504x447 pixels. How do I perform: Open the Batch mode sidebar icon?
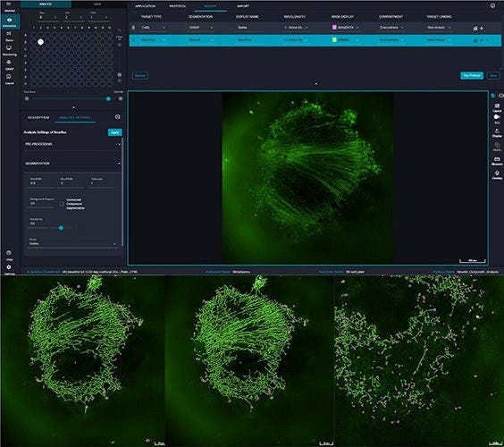click(9, 36)
